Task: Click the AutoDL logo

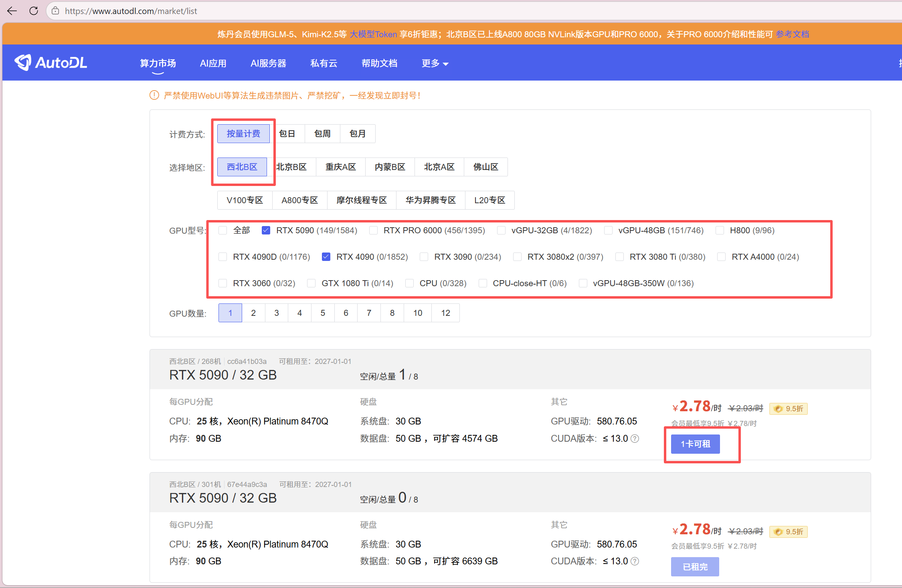Action: tap(51, 63)
